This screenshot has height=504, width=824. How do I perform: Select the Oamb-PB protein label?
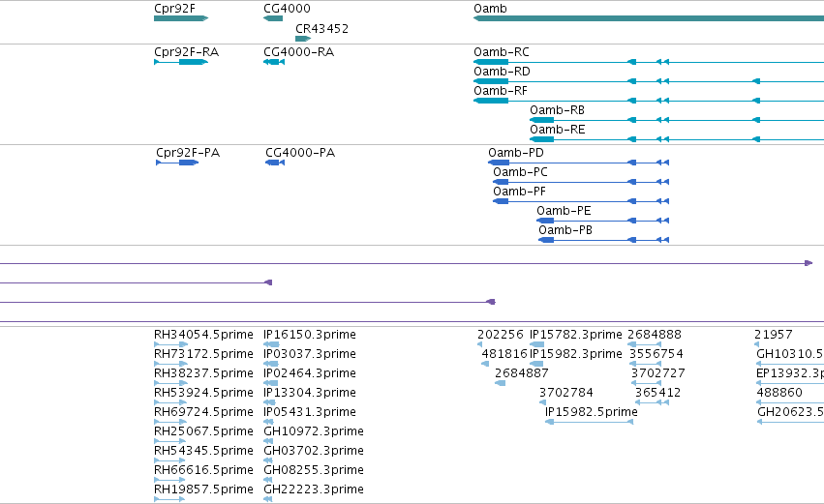[x=565, y=230]
